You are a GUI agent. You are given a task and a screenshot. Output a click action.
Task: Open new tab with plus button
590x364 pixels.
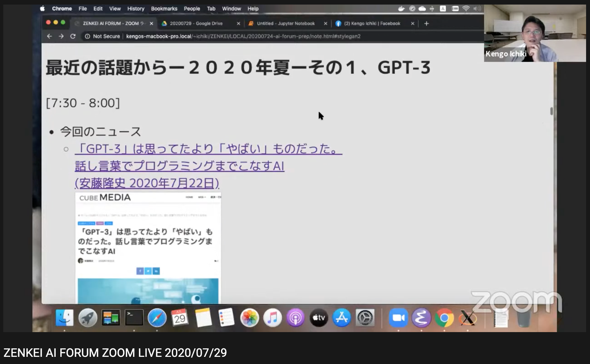[426, 23]
